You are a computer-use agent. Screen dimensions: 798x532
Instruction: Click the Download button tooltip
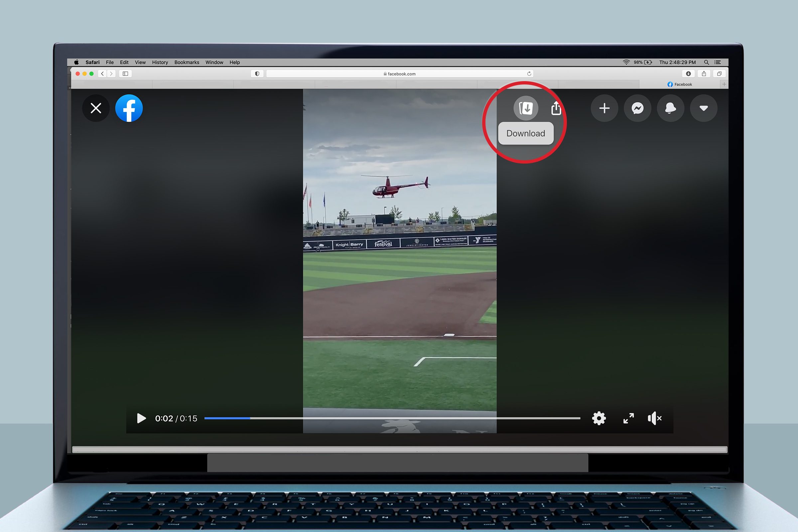pos(525,134)
